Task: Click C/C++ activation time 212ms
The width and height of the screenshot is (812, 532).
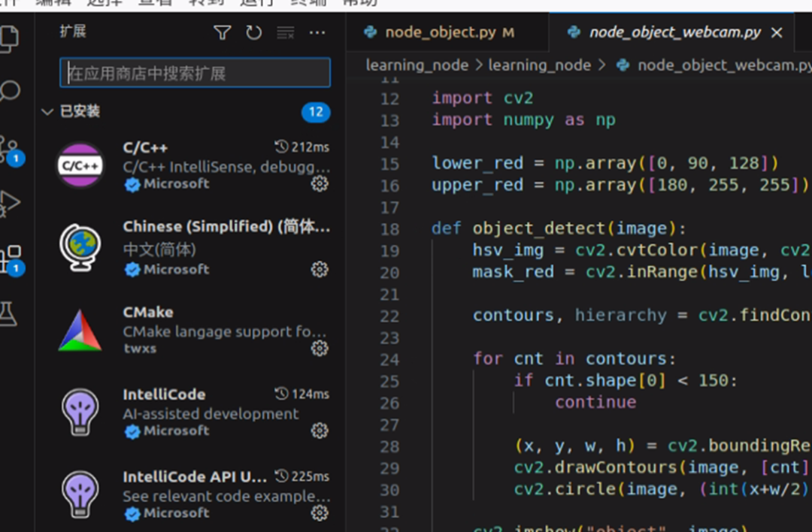Action: (302, 147)
